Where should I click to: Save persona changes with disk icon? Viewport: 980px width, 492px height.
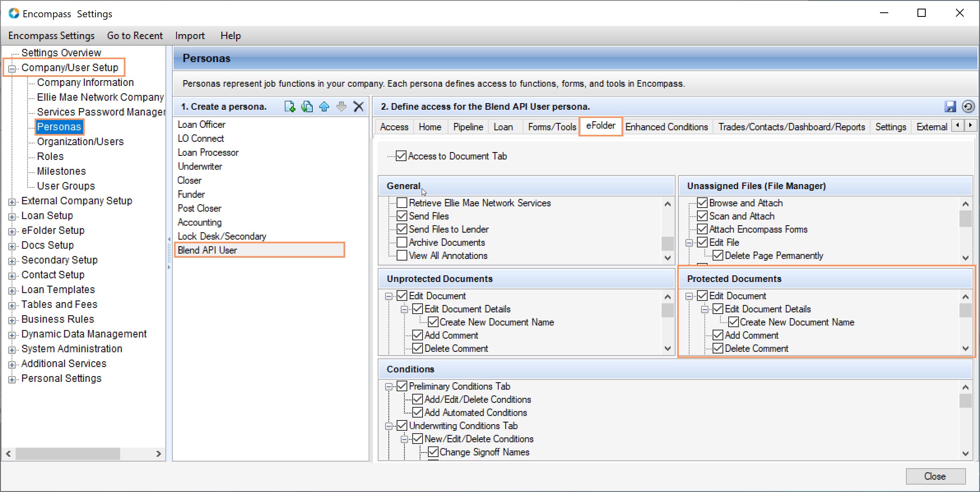coord(950,106)
